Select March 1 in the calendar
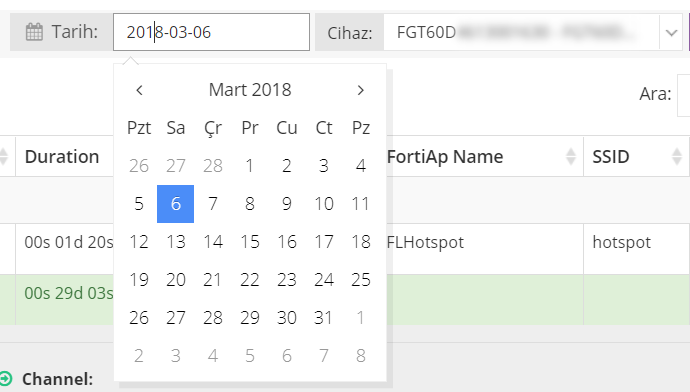 [x=250, y=166]
